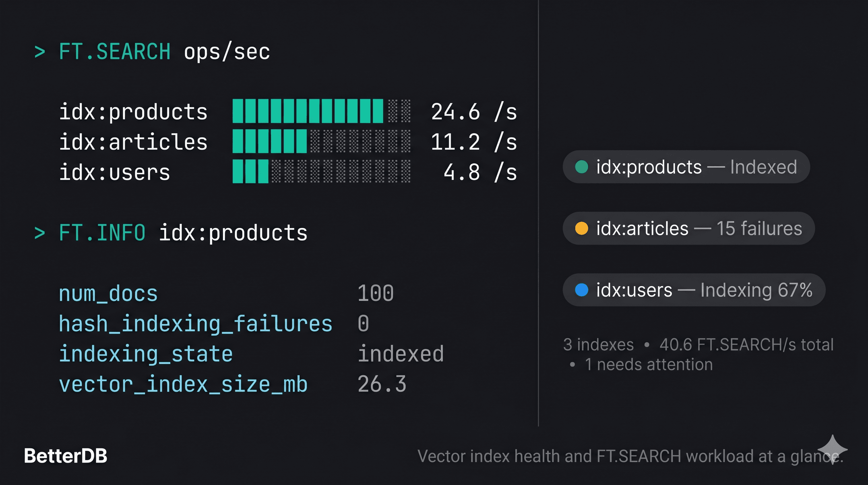
Task: Click the green status dot beside idx:products
Action: [x=581, y=167]
